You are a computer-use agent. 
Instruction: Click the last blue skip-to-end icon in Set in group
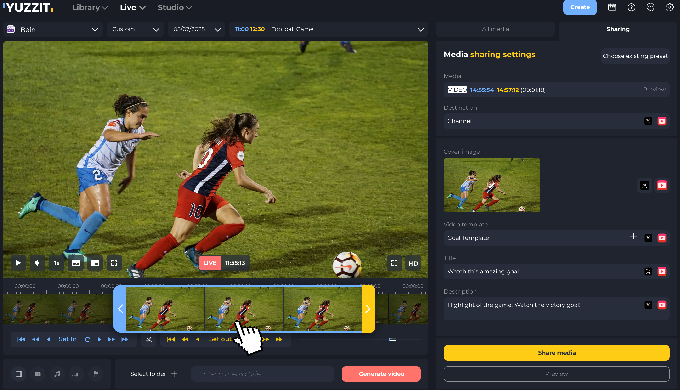click(125, 339)
